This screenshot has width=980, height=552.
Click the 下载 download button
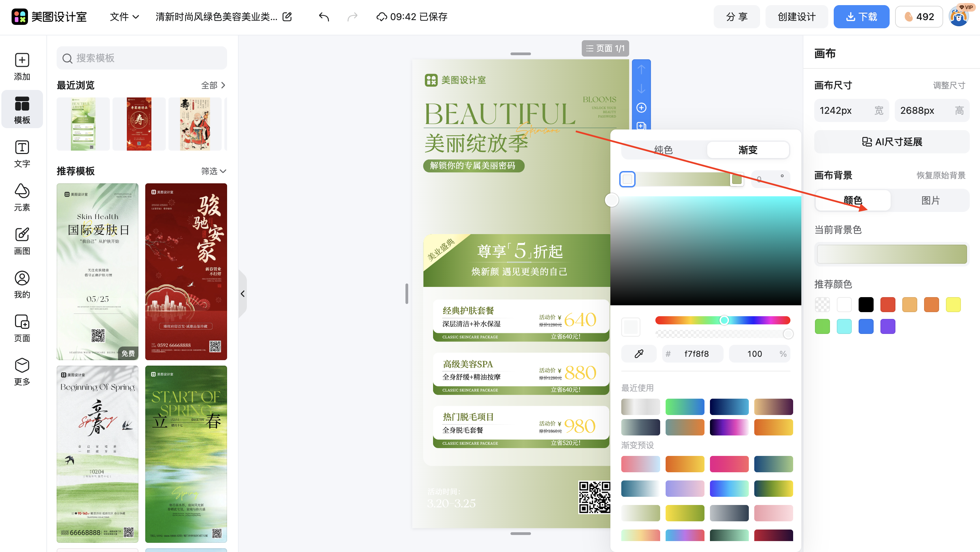(861, 16)
